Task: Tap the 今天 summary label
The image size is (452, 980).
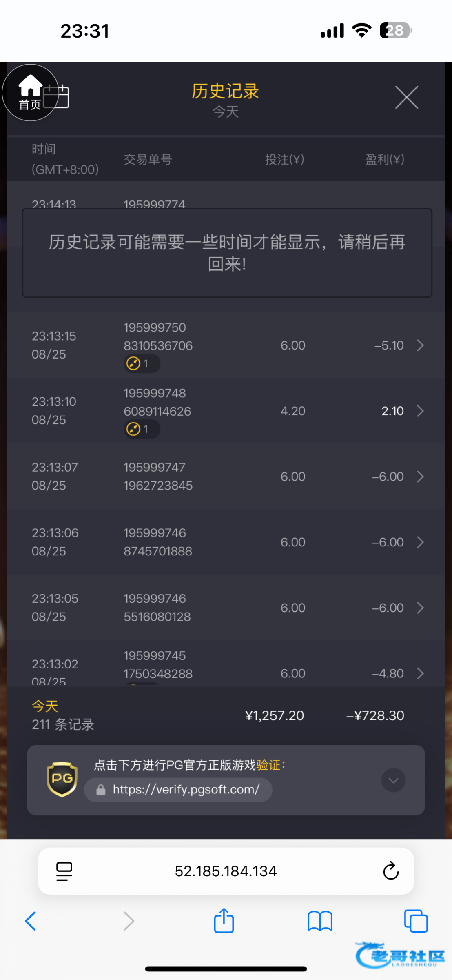Action: tap(45, 706)
